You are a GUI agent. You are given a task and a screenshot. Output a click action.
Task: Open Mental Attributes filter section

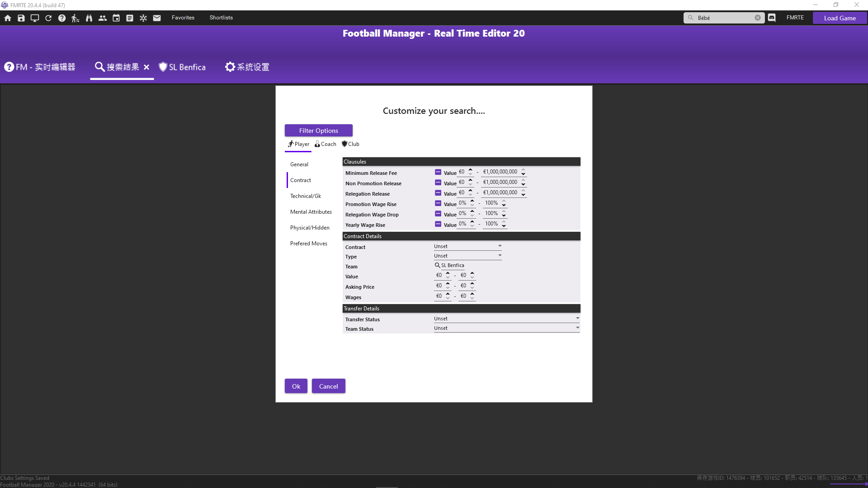[311, 212]
